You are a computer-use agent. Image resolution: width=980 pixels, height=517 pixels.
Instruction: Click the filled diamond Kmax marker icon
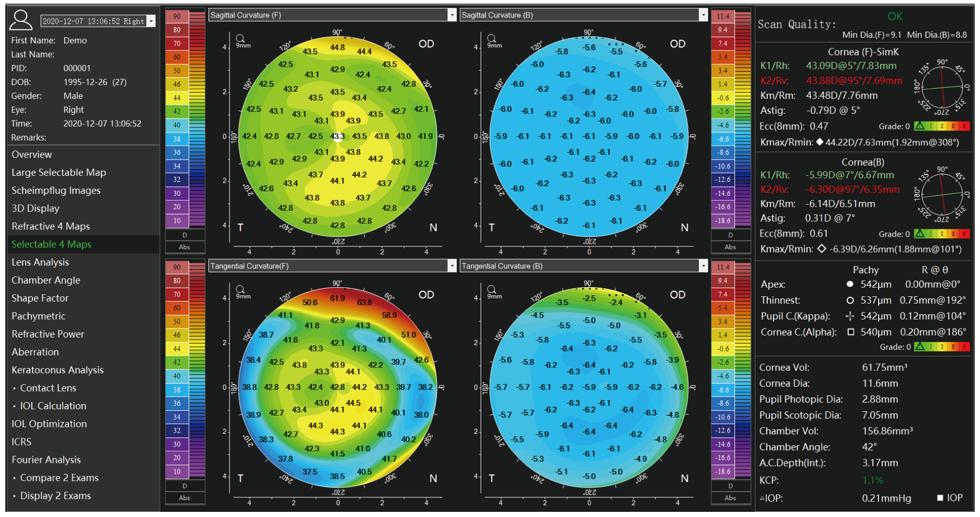pyautogui.click(x=820, y=142)
